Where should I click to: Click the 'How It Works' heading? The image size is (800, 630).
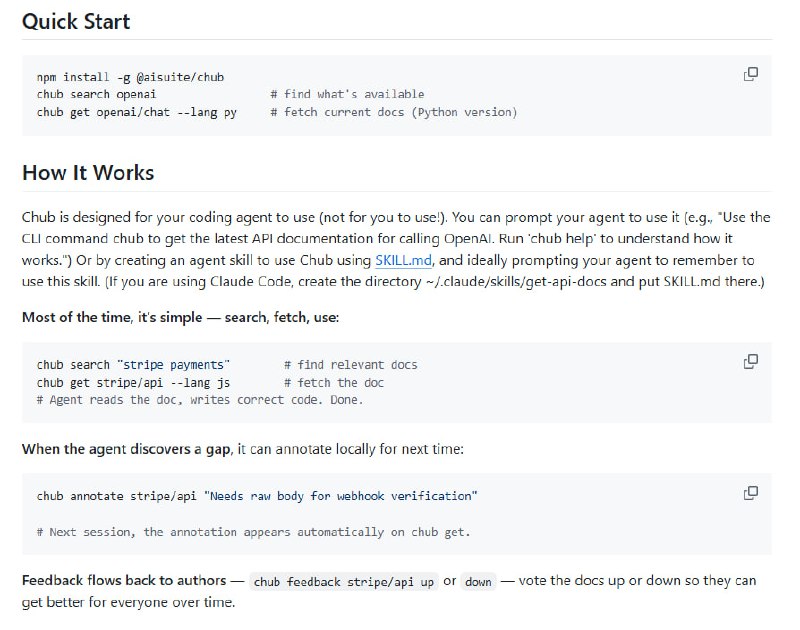tap(89, 172)
